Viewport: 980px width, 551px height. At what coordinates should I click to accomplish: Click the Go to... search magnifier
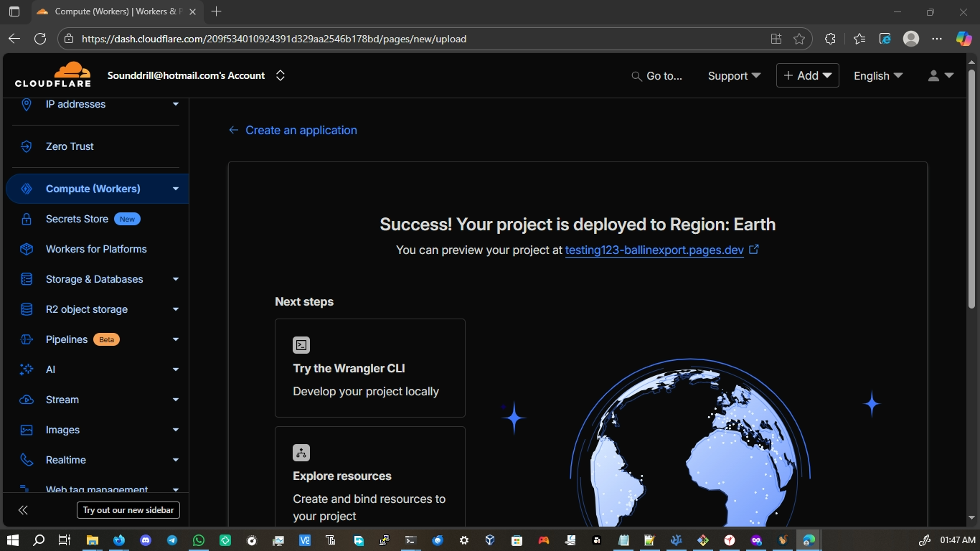click(x=636, y=75)
